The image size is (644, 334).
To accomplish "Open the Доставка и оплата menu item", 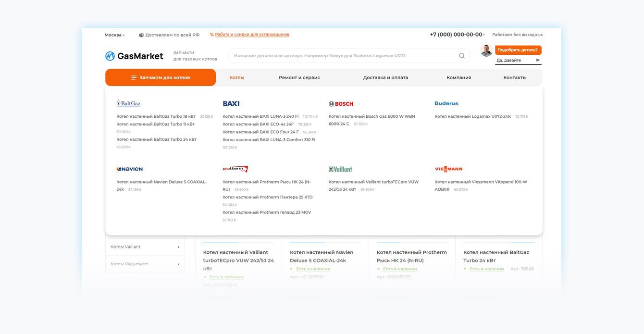I will click(x=385, y=77).
